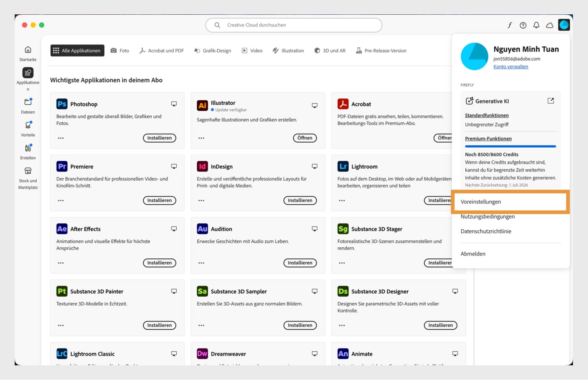Switch to the Video category tab
Image resolution: width=588 pixels, height=380 pixels.
coord(252,50)
